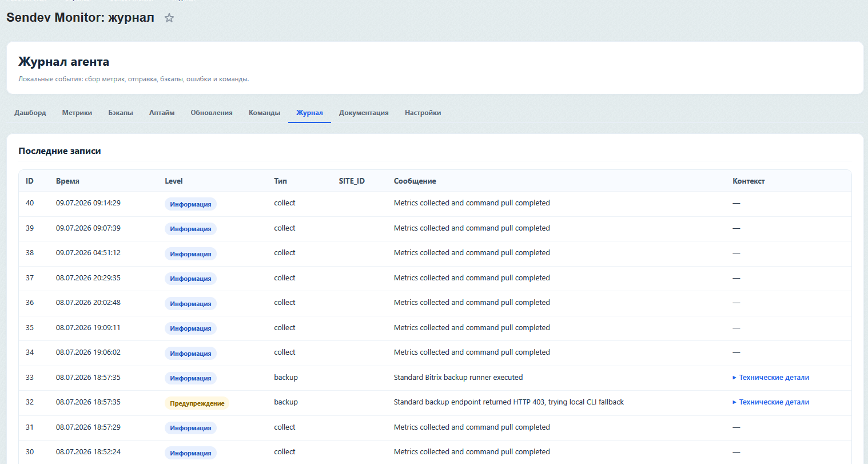Open the Настройки tab
This screenshot has width=868, height=464.
pyautogui.click(x=423, y=113)
